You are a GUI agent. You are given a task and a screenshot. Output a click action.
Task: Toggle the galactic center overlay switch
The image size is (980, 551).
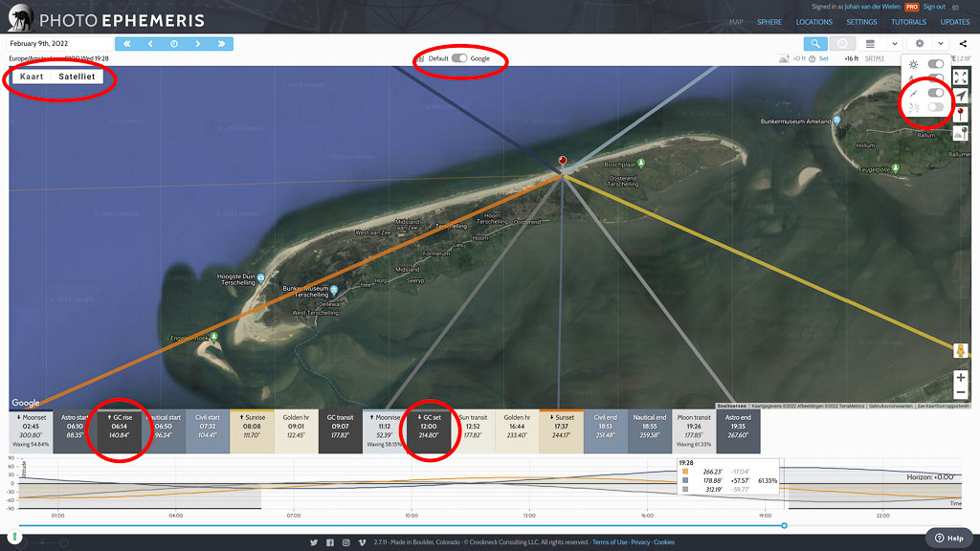(x=936, y=93)
